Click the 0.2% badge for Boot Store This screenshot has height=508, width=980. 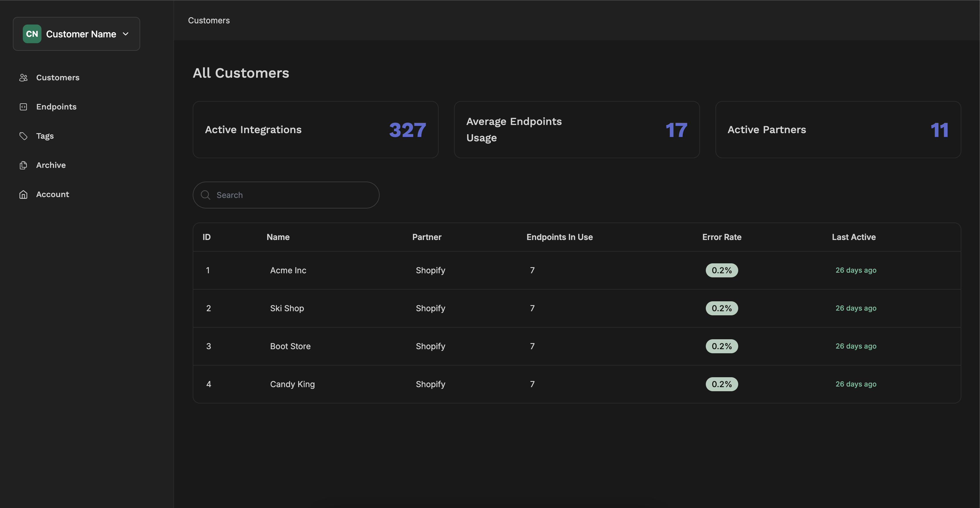[x=722, y=346]
